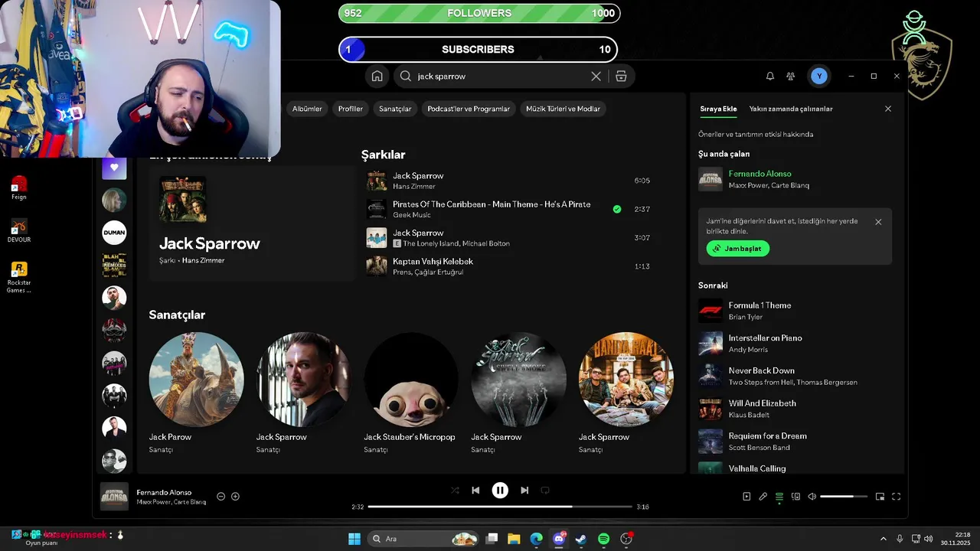Click Spotify icon in taskbar

tap(603, 539)
